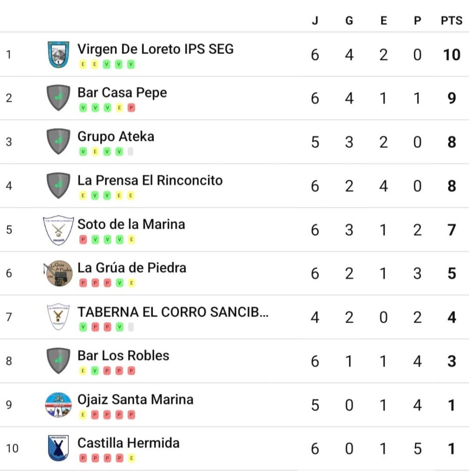Select Grupo Ateka's empty grey result badge

pyautogui.click(x=130, y=152)
